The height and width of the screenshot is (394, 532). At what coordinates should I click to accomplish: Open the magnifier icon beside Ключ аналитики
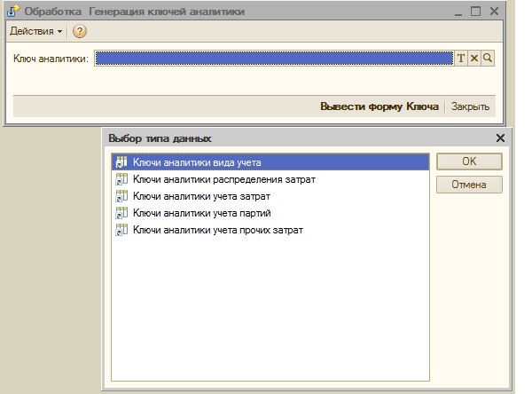[x=488, y=58]
